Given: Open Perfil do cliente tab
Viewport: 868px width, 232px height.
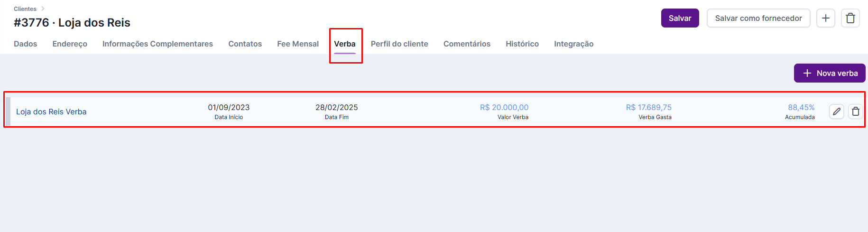Looking at the screenshot, I should point(399,44).
